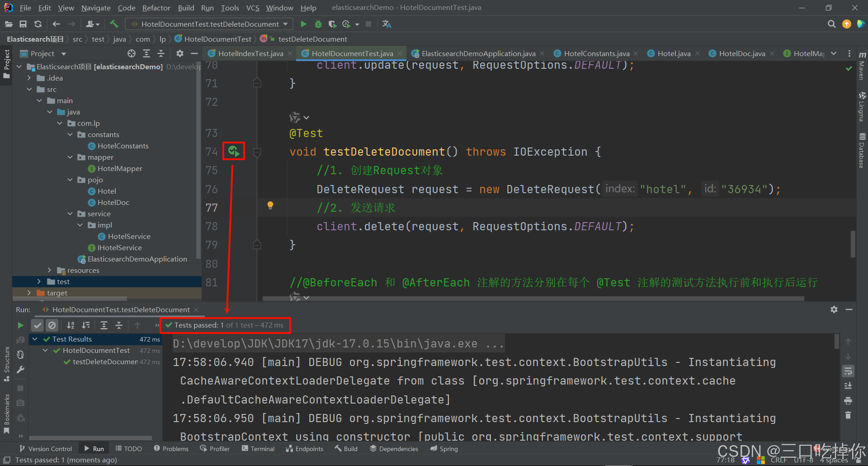Navigate back with the left arrow
The image size is (868, 466).
click(x=56, y=24)
